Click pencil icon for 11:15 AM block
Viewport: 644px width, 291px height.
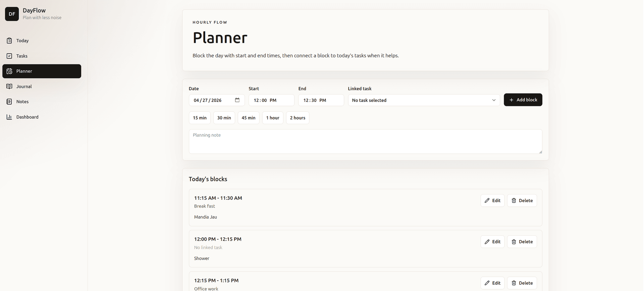point(487,200)
